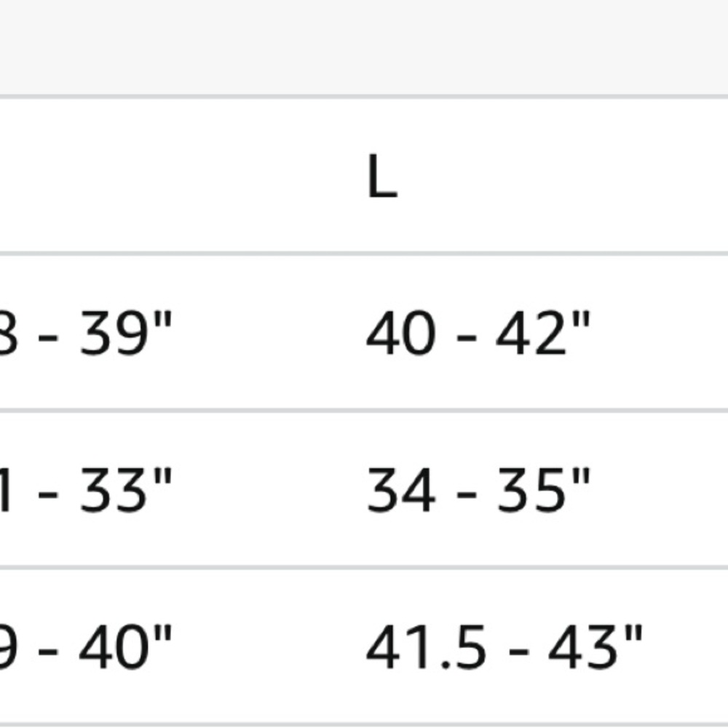Screen dimensions: 728x728
Task: Click the partially visible 8 - 39" cell
Action: tap(86, 333)
